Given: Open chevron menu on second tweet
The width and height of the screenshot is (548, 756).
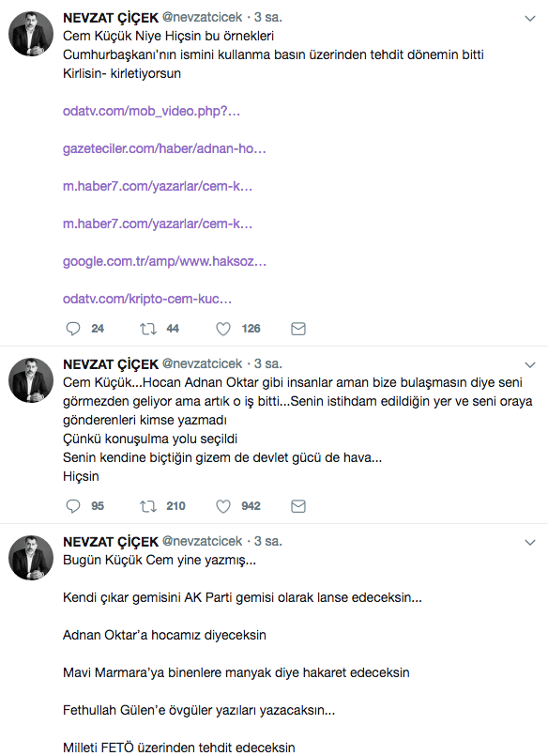Looking at the screenshot, I should tap(529, 365).
